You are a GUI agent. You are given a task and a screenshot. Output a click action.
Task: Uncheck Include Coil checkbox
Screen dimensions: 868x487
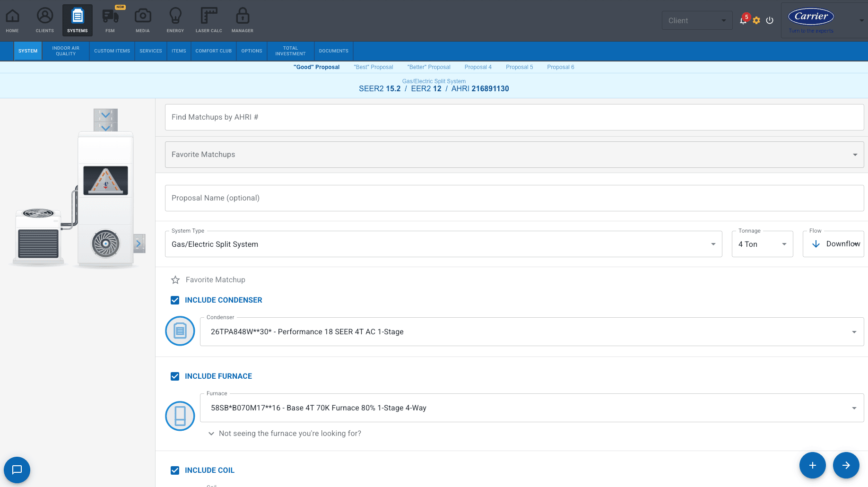[x=175, y=470]
